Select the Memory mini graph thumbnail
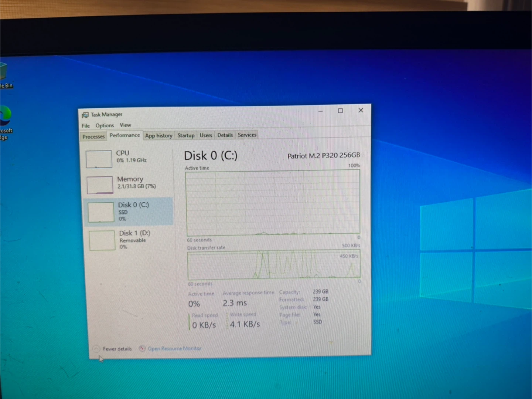The width and height of the screenshot is (532, 399). coord(100,185)
